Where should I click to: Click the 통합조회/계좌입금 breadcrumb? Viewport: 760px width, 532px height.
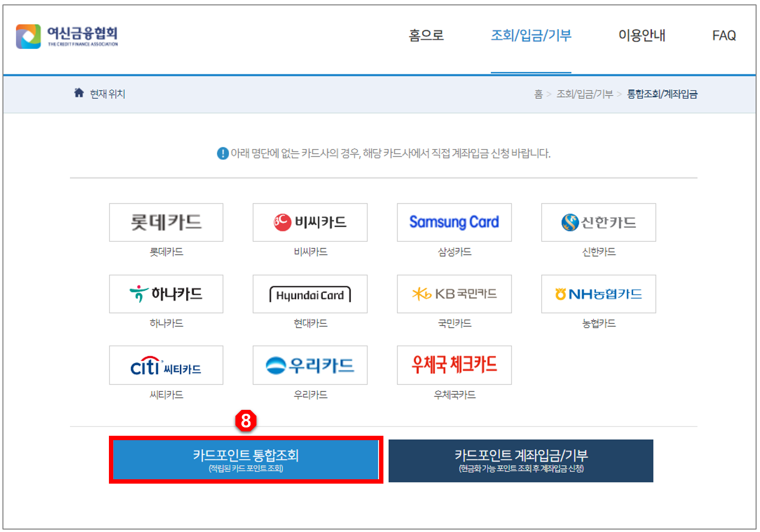[662, 94]
